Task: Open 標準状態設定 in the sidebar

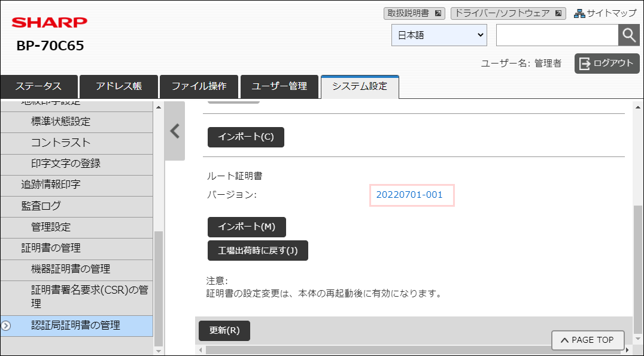Action: pyautogui.click(x=77, y=122)
